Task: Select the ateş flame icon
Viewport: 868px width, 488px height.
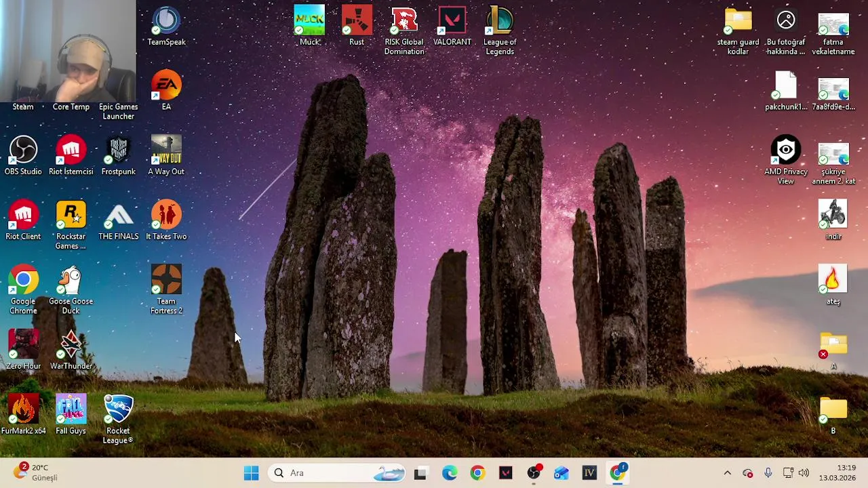Action: tap(833, 286)
